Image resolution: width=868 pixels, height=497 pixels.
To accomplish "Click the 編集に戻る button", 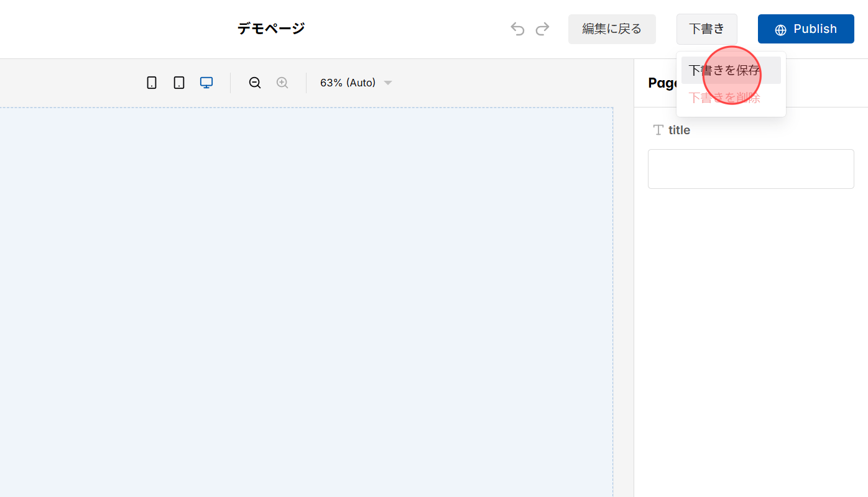I will pyautogui.click(x=611, y=29).
